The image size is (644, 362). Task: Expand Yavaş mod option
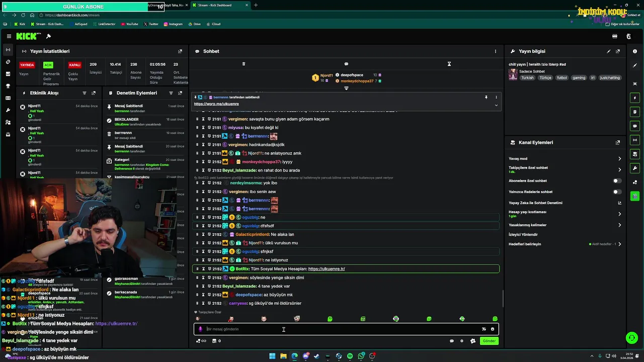click(x=619, y=158)
